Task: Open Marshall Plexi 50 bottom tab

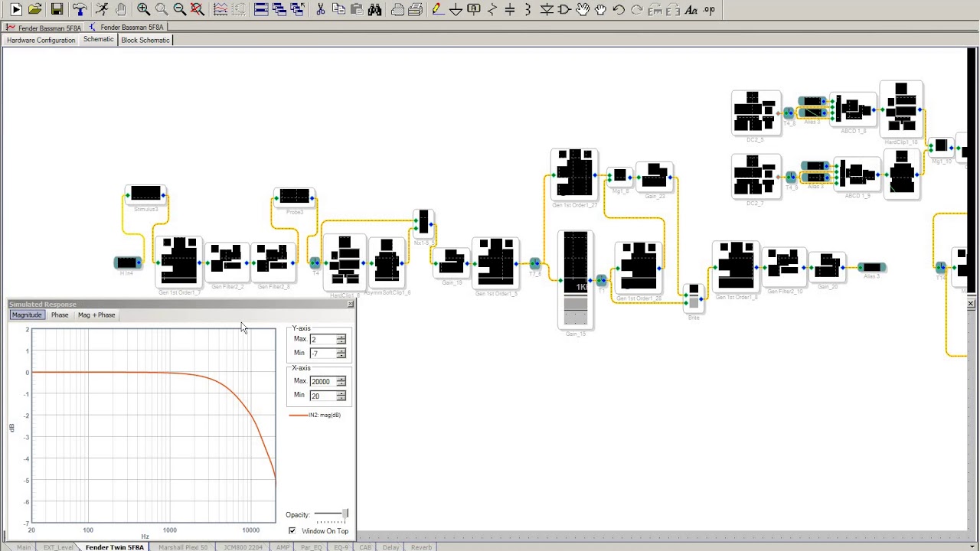Action: tap(183, 547)
